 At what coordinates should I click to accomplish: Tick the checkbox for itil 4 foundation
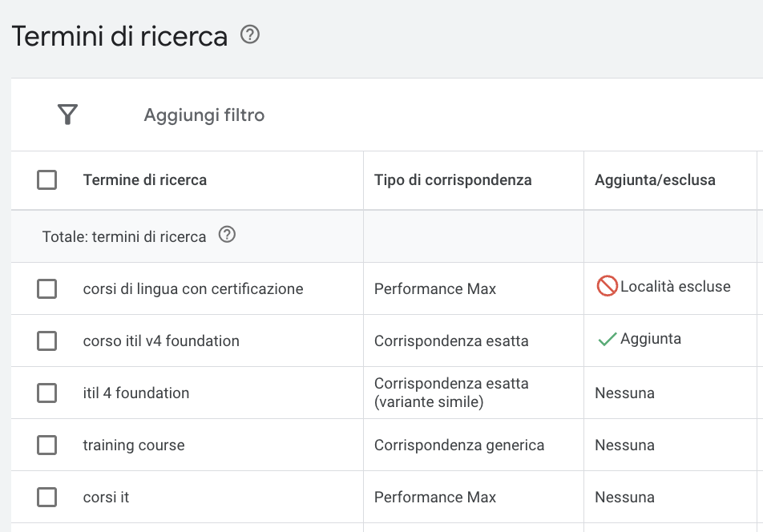coord(46,393)
